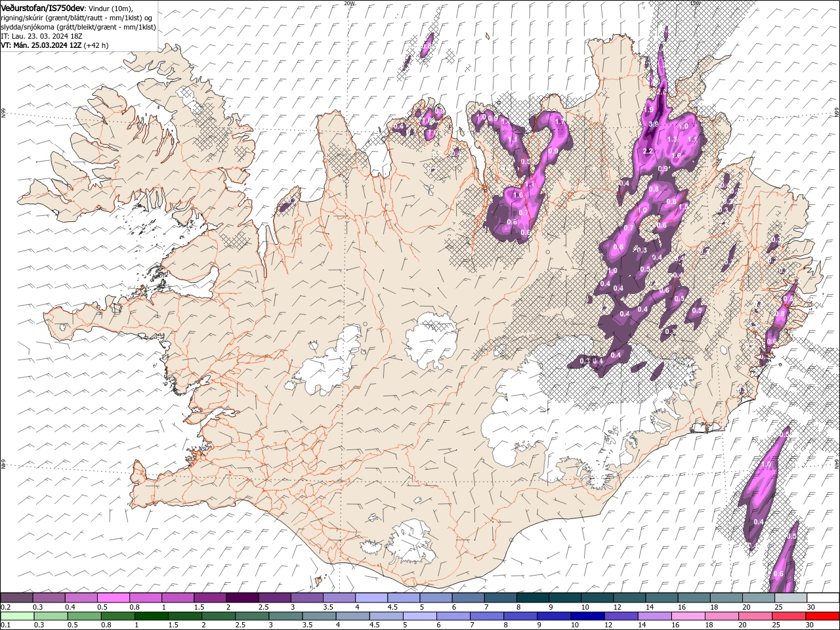Click the '30' label ending the snow scale
The height and width of the screenshot is (630, 840).
pos(811,607)
